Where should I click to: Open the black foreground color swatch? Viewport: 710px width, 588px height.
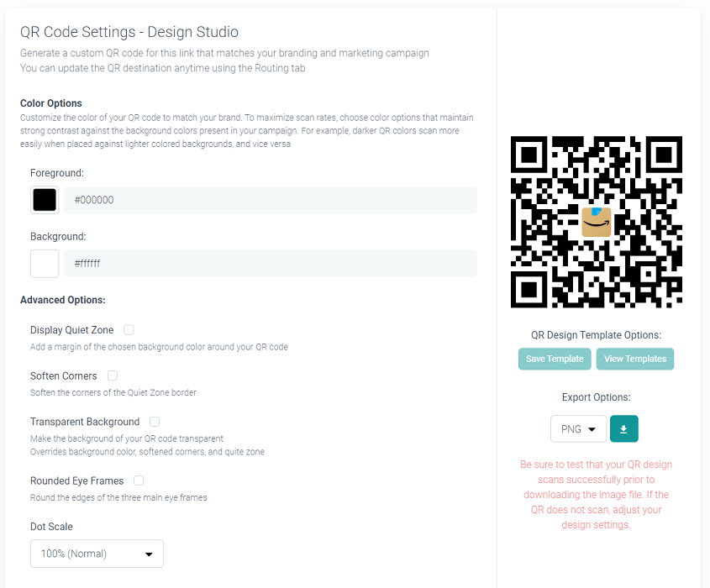(45, 200)
